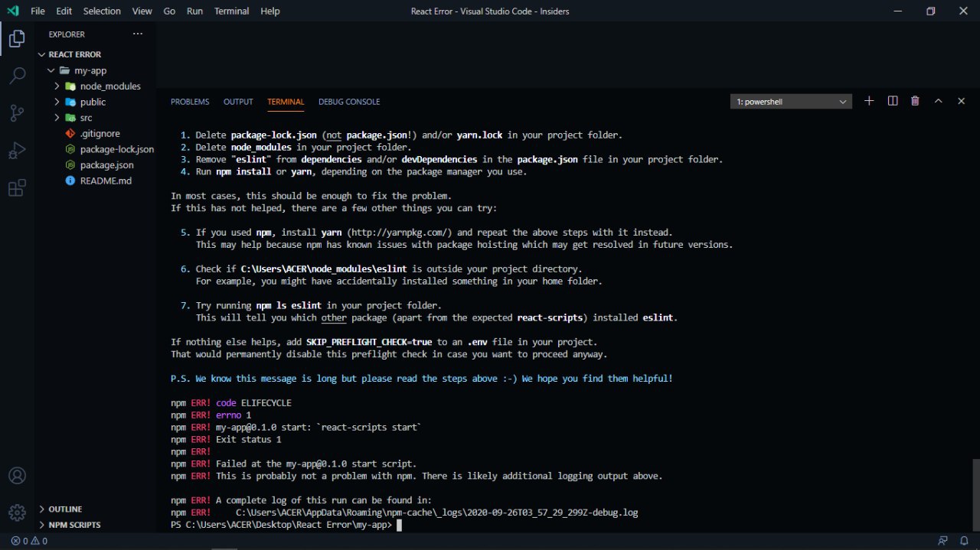Open the Go menu
The image size is (980, 550).
169,11
